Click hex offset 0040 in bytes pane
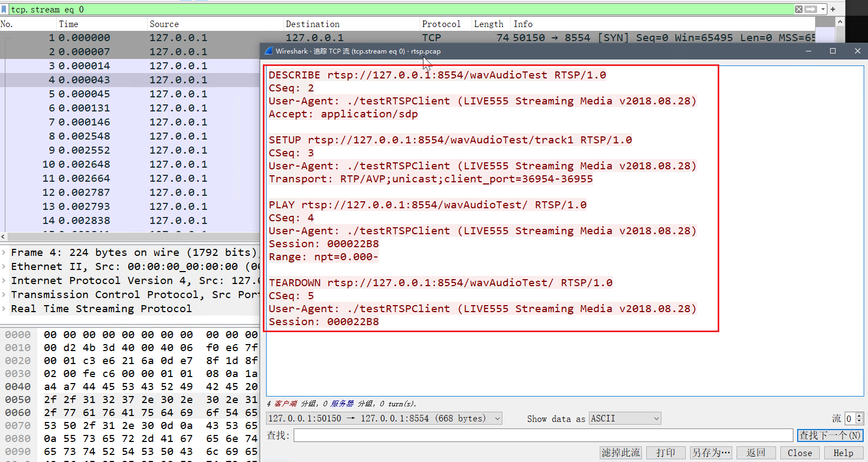The width and height of the screenshot is (868, 462). (18, 386)
